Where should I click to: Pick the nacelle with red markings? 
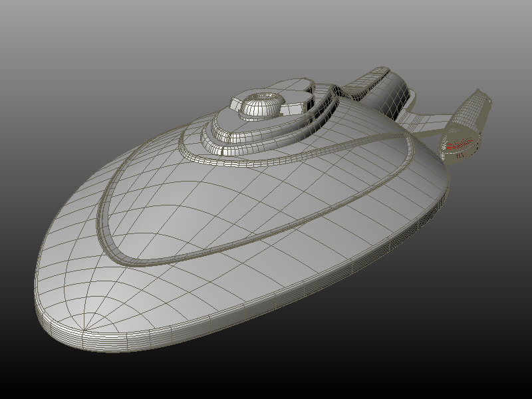pos(464,125)
